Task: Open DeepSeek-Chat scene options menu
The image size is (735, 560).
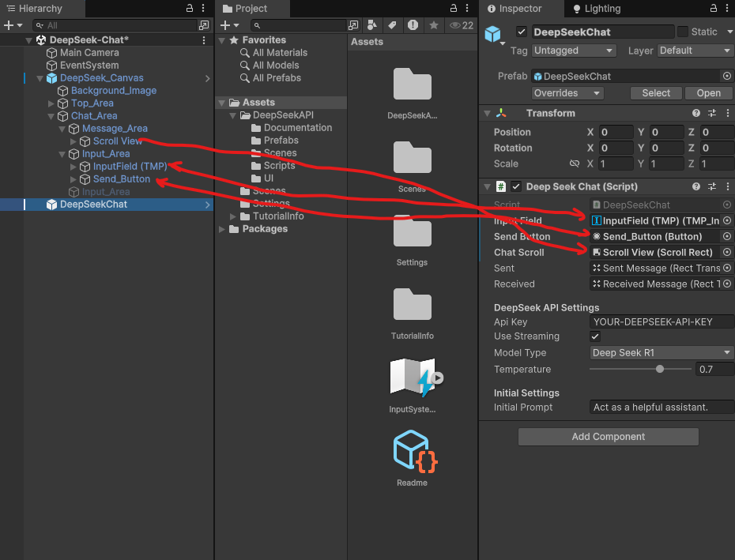Action: 204,40
